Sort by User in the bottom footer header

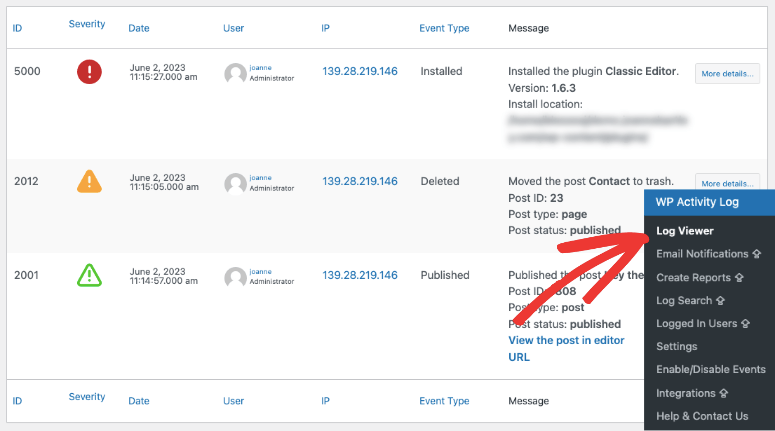233,401
